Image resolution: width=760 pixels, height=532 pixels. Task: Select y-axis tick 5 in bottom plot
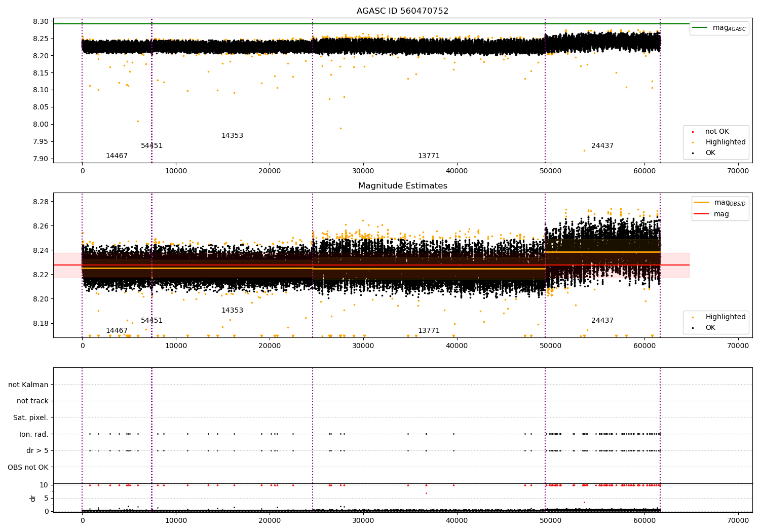coord(47,498)
